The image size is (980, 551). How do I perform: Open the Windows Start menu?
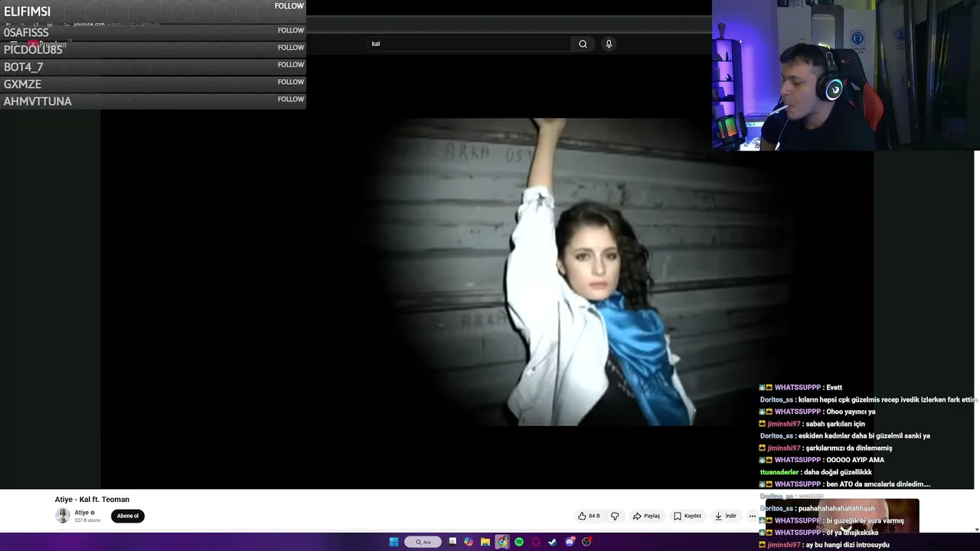[x=394, y=542]
